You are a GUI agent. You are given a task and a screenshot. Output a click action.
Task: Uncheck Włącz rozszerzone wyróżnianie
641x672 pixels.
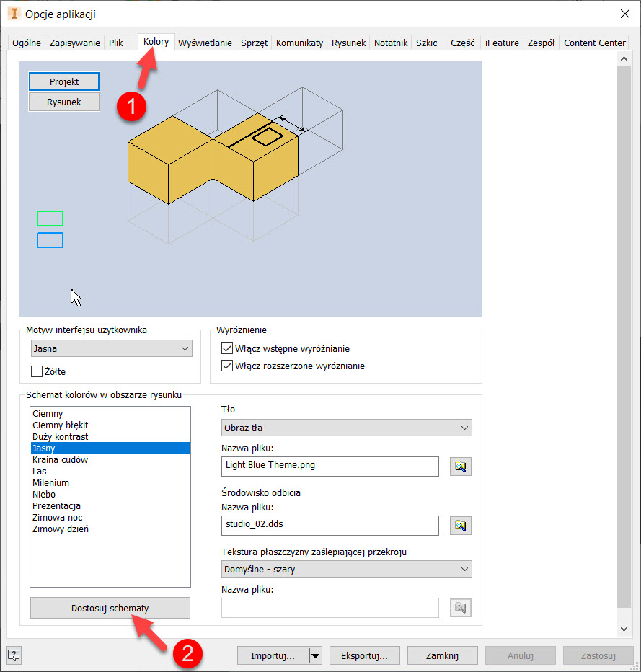coord(227,366)
